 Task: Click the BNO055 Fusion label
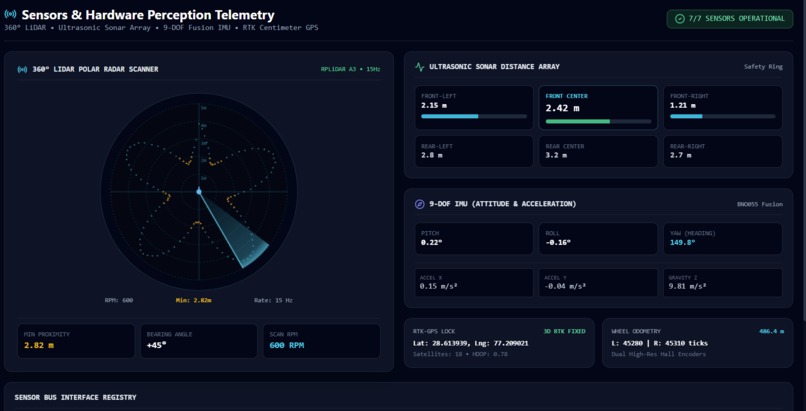(x=760, y=204)
